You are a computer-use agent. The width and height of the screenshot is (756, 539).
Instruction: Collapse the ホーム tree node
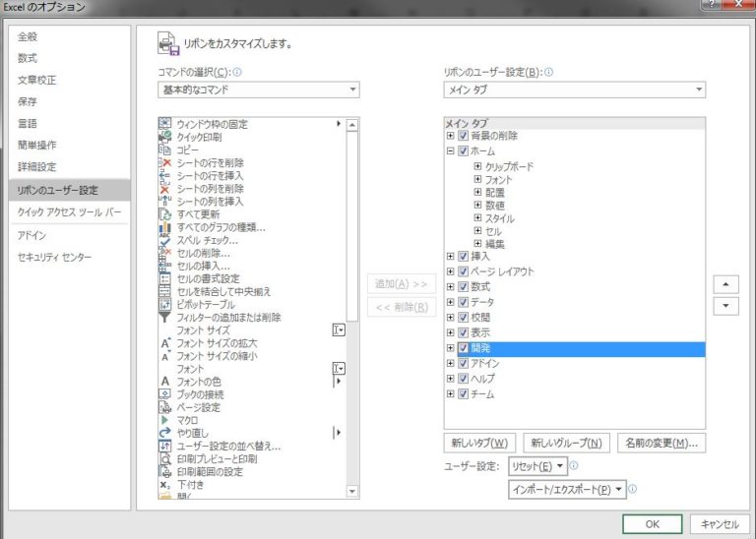tap(450, 151)
